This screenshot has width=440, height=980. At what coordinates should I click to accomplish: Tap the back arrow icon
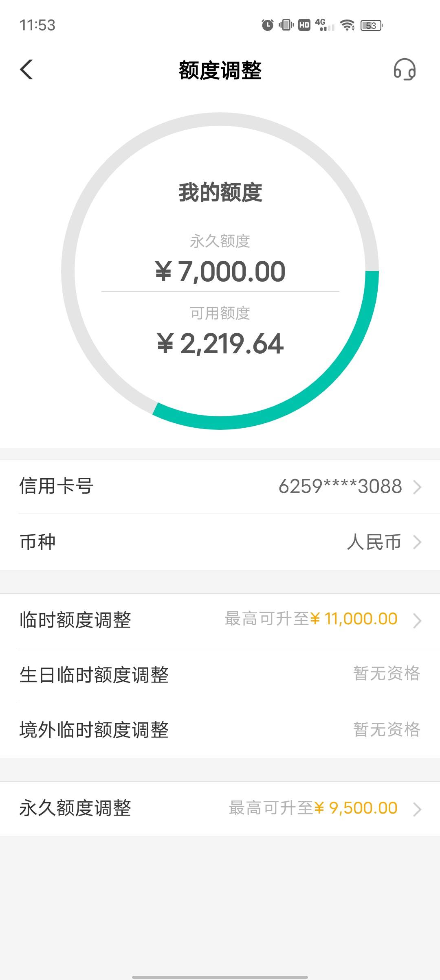click(26, 70)
